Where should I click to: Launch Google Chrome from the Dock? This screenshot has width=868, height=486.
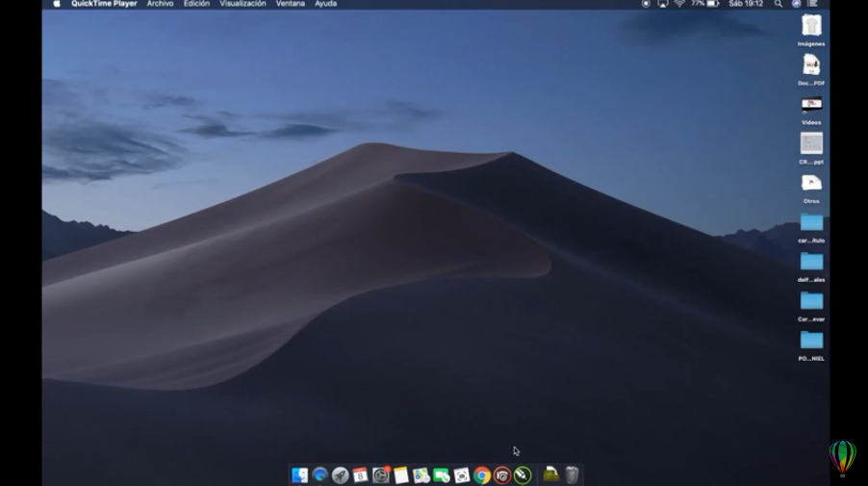tap(481, 475)
